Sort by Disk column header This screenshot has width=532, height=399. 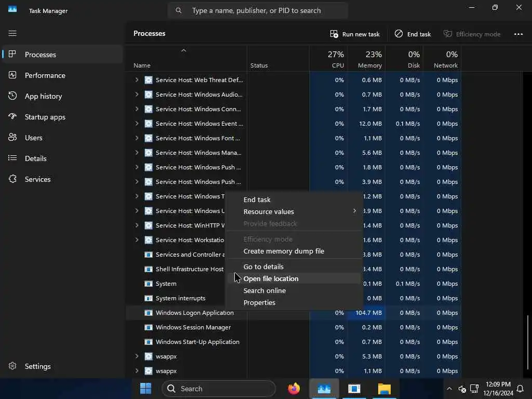tap(404, 59)
